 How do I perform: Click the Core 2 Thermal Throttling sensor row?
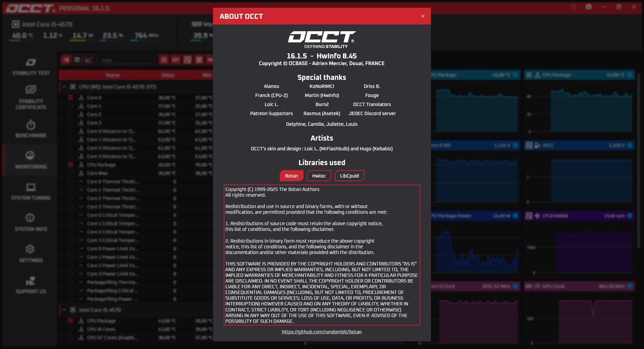point(136,198)
